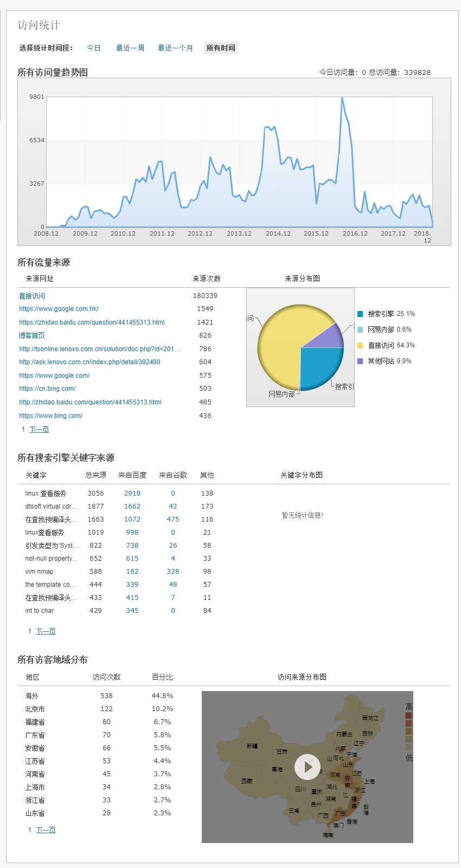
Task: Click the vim nmap keyword row
Action: point(119,572)
